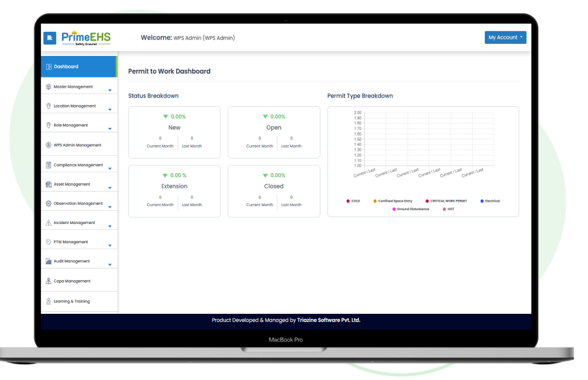588x380 pixels.
Task: Click the Master Management gear icon
Action: pos(48,87)
